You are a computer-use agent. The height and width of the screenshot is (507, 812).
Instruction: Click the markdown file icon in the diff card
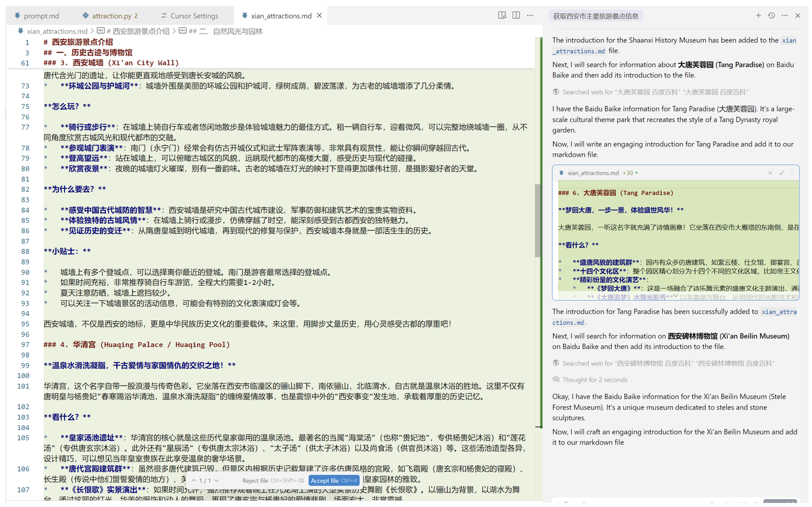click(561, 173)
